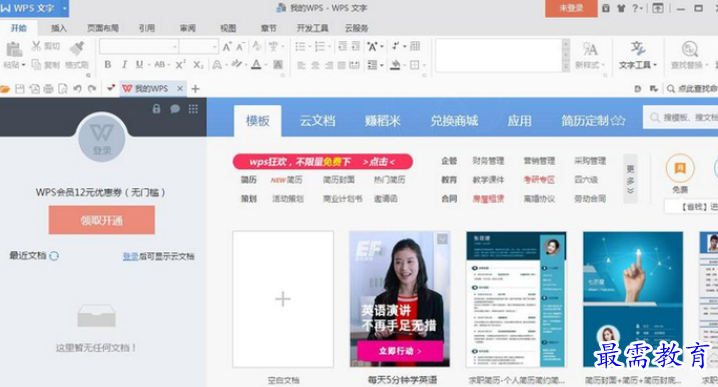The height and width of the screenshot is (387, 718).
Task: Click the Cut scissors icon
Action: click(x=36, y=46)
